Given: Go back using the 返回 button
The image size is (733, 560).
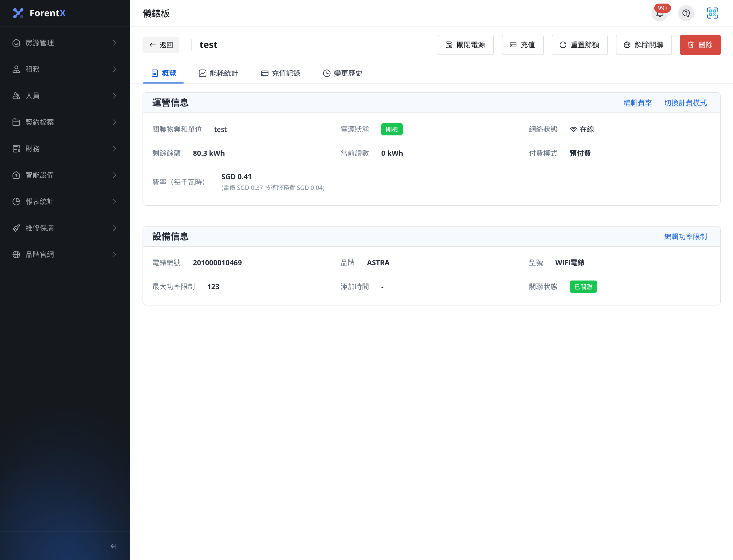Looking at the screenshot, I should pyautogui.click(x=161, y=45).
